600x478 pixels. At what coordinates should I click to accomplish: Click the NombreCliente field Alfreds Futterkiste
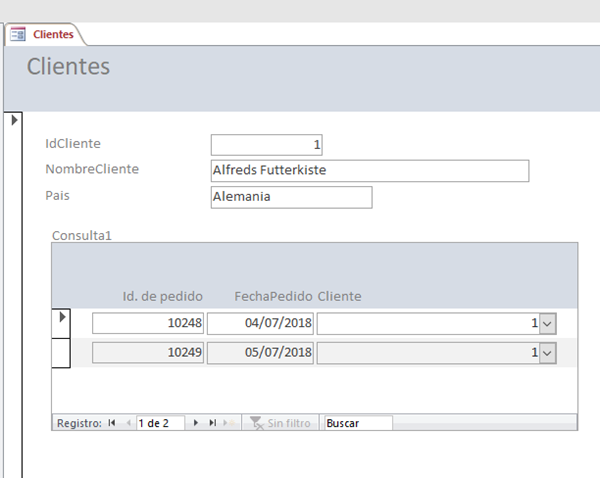369,171
